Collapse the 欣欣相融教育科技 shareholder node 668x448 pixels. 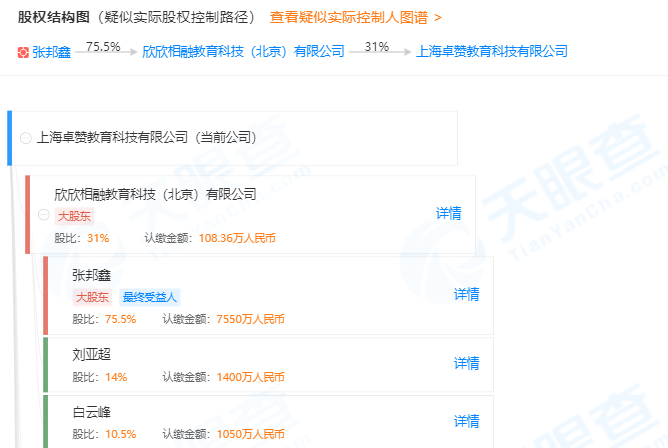[x=43, y=215]
